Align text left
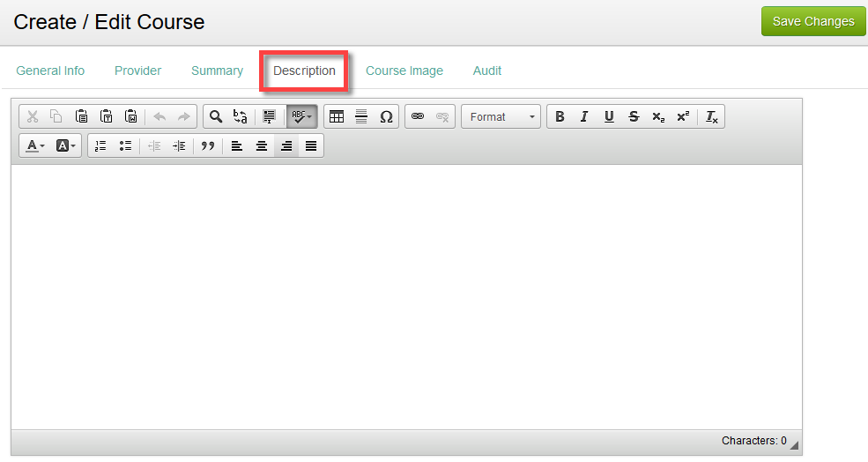This screenshot has width=868, height=462. [x=237, y=145]
